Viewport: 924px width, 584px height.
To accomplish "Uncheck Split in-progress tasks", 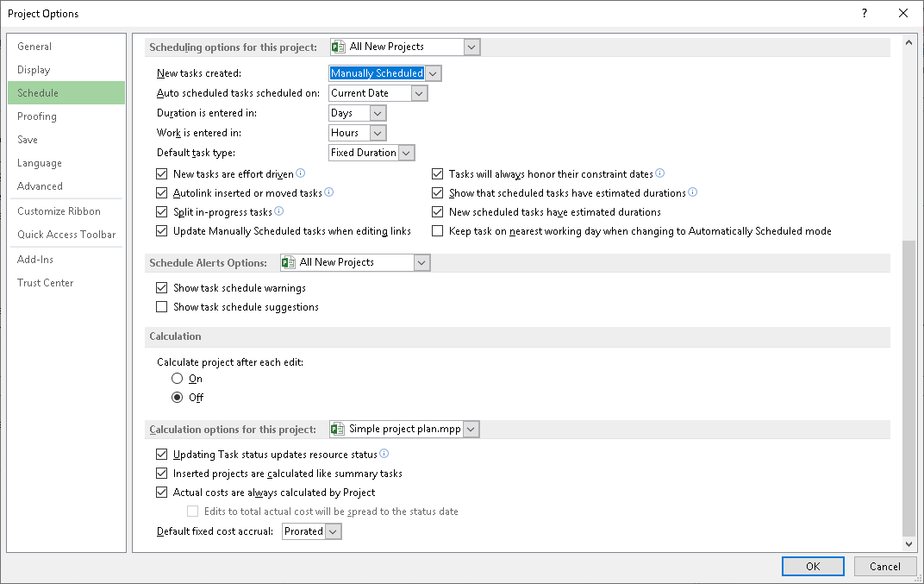I will [161, 212].
